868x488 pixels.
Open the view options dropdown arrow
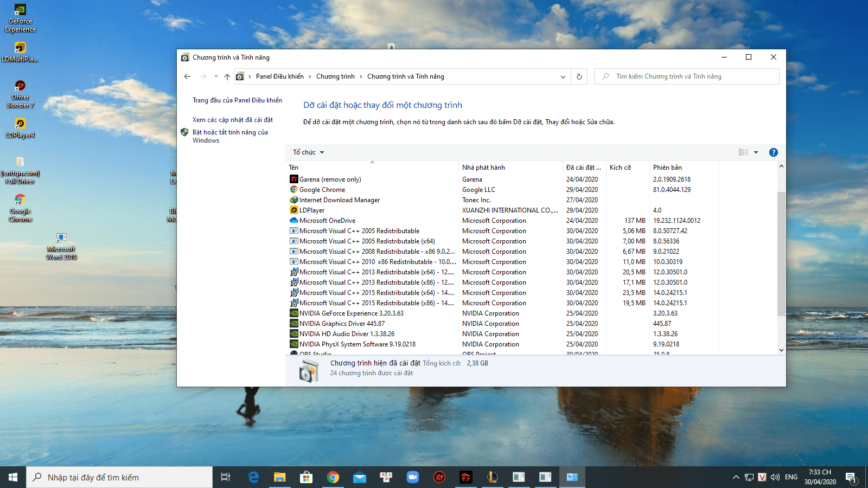pyautogui.click(x=756, y=152)
